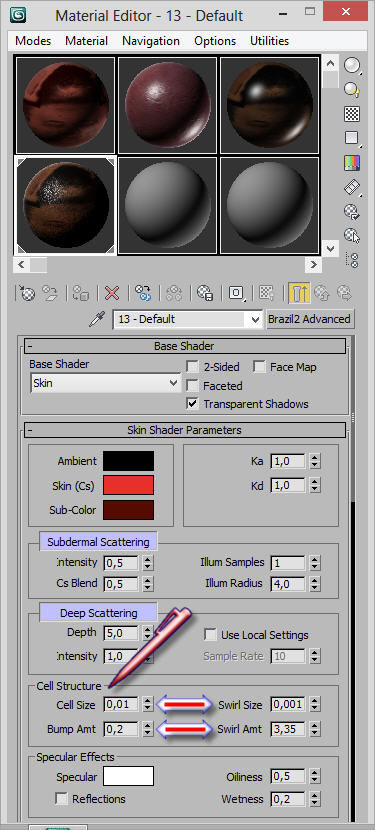Enable the 2-Sided checkbox
This screenshot has height=830, width=375.
click(192, 367)
